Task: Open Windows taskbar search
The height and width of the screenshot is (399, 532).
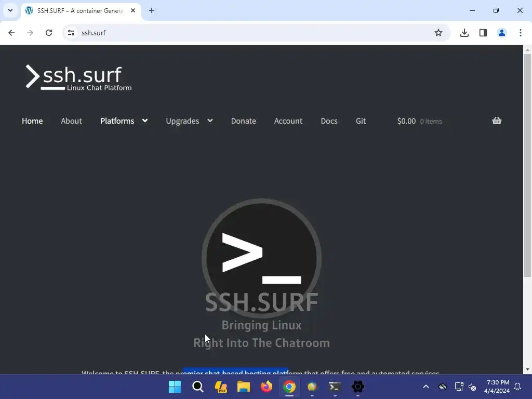Action: click(x=198, y=387)
